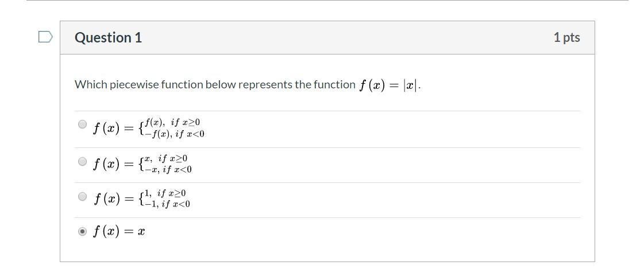Click the case line "1, if x≥0"
644x277 pixels.
tap(165, 193)
